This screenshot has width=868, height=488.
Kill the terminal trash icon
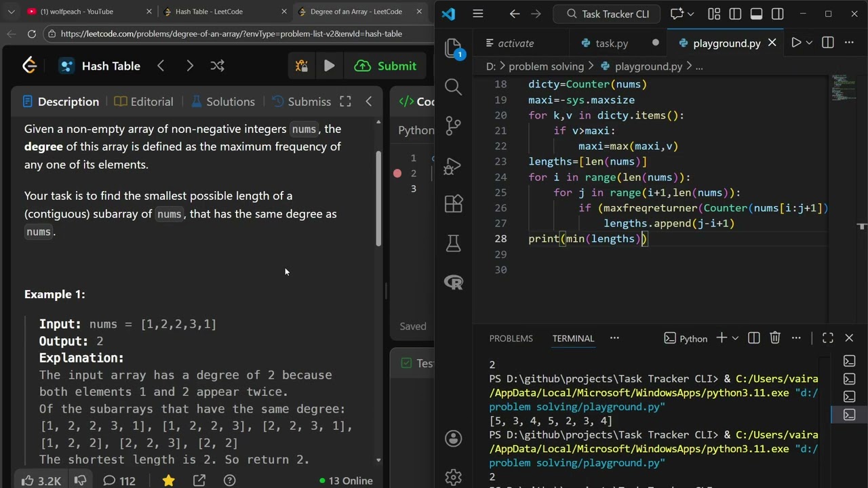point(775,338)
